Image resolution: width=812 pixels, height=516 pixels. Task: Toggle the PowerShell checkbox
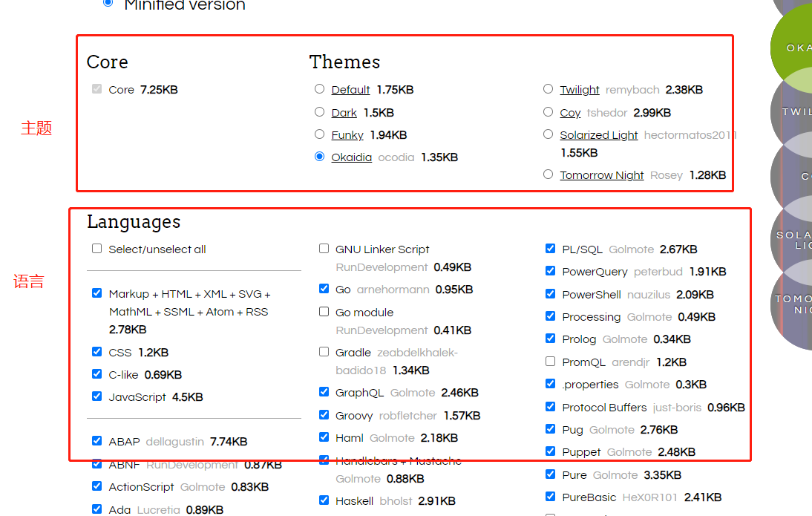[x=551, y=294]
